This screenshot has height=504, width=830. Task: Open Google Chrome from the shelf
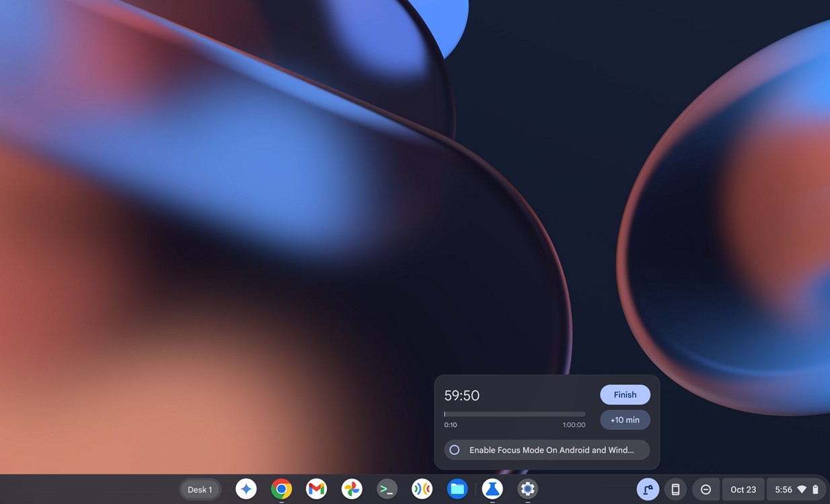tap(281, 489)
